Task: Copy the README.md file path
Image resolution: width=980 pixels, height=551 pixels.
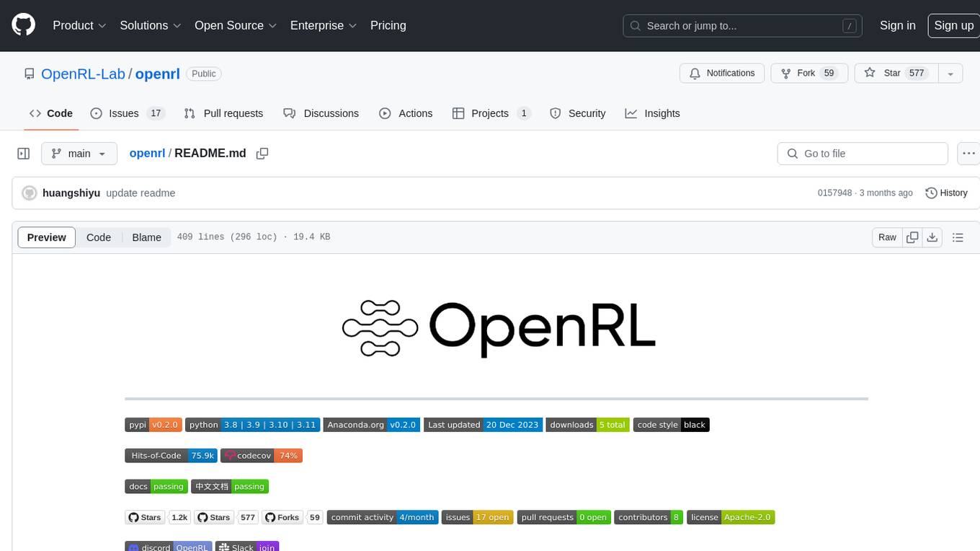Action: [x=262, y=154]
